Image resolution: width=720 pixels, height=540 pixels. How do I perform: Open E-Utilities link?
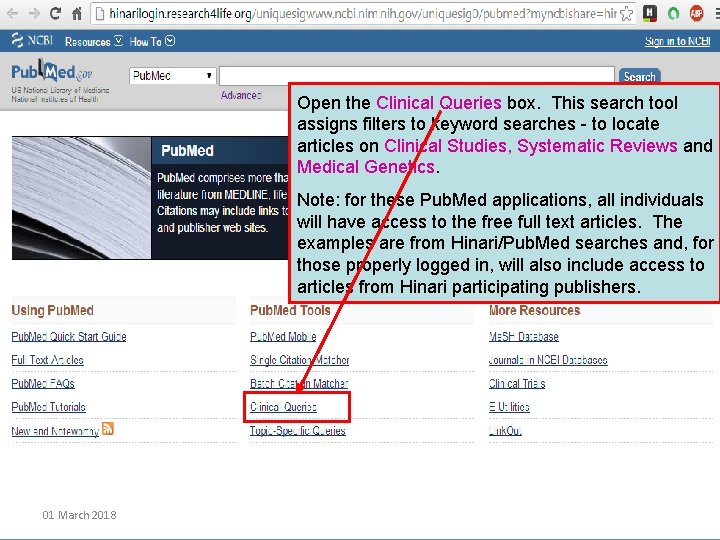(x=509, y=407)
